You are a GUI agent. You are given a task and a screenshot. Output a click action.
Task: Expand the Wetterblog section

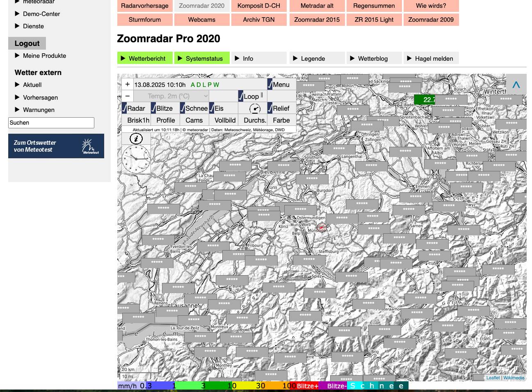pos(374,58)
